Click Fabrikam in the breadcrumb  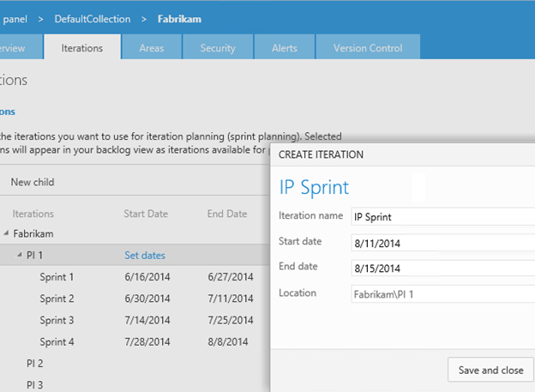tap(182, 18)
